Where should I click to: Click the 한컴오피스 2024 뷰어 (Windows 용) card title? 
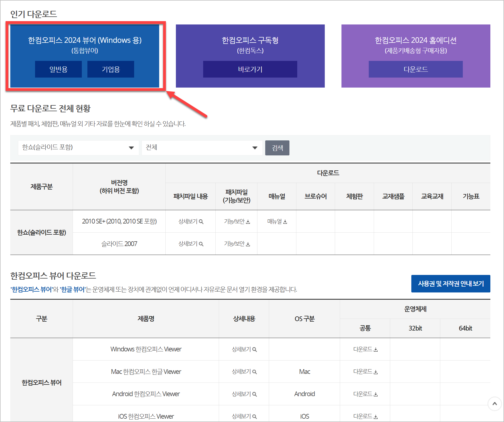click(x=85, y=40)
